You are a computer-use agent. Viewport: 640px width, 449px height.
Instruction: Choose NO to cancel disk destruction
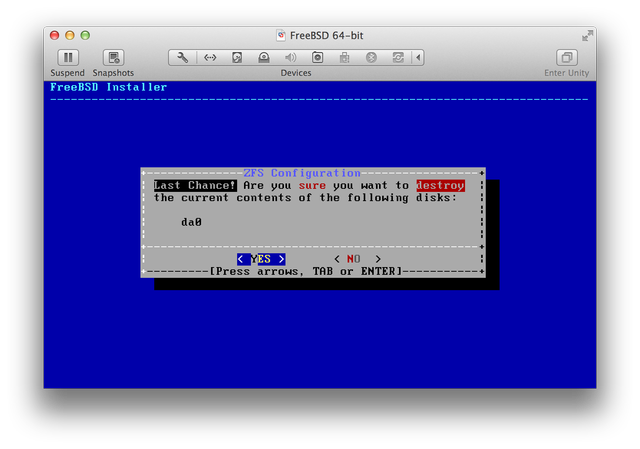click(x=358, y=259)
